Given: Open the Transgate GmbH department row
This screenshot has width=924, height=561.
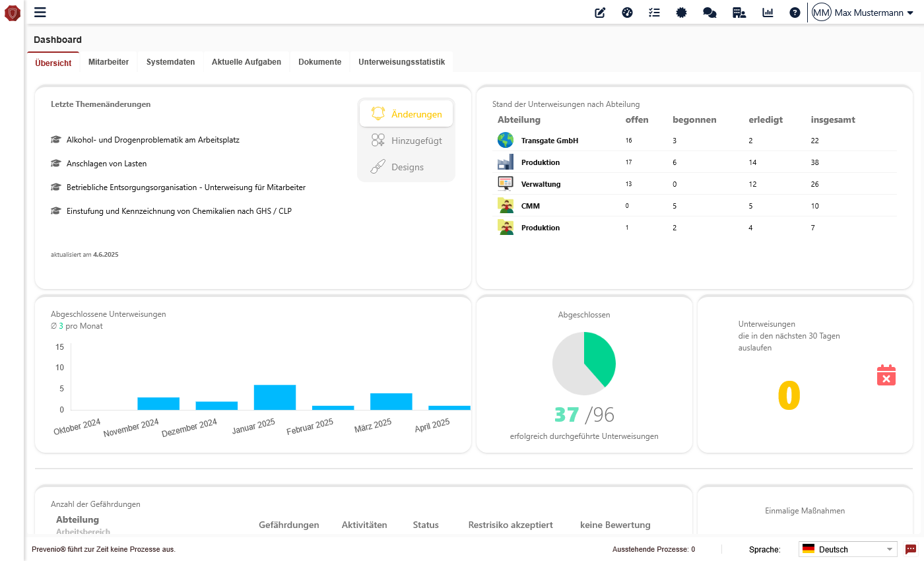Looking at the screenshot, I should coord(549,141).
